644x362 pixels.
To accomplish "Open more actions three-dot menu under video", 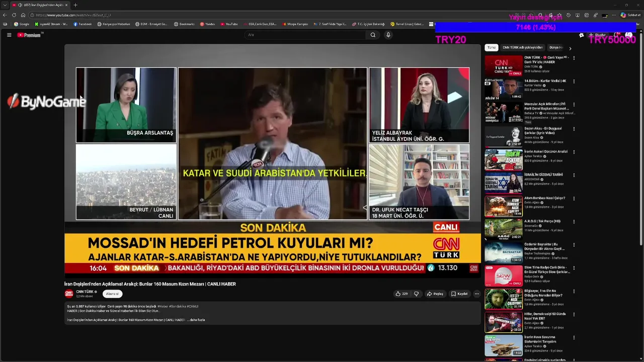I will (477, 294).
